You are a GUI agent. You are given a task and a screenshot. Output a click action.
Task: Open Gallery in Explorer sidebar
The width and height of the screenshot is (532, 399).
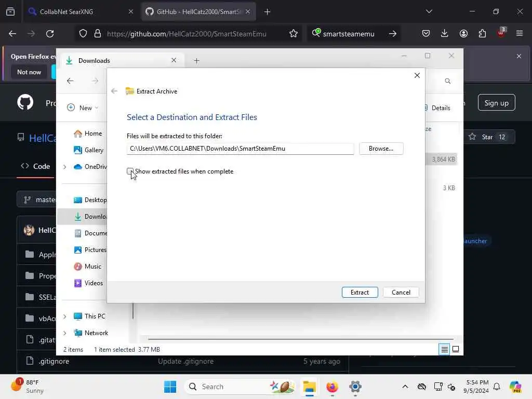click(x=88, y=150)
